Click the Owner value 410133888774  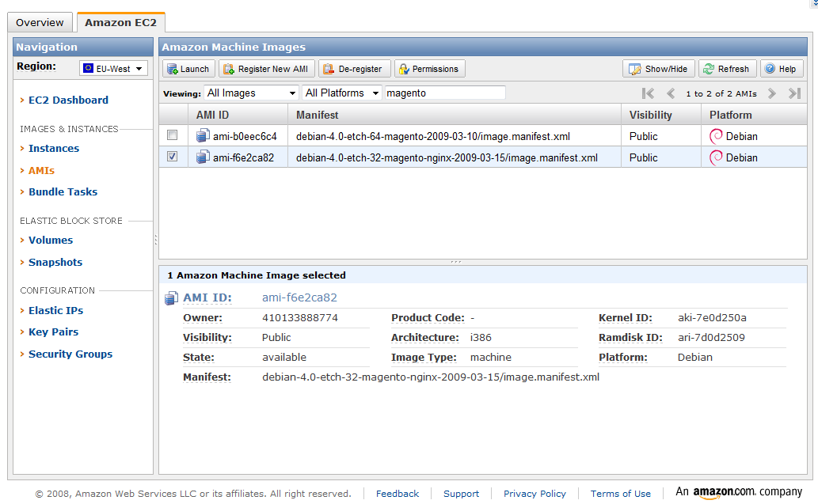pos(300,318)
